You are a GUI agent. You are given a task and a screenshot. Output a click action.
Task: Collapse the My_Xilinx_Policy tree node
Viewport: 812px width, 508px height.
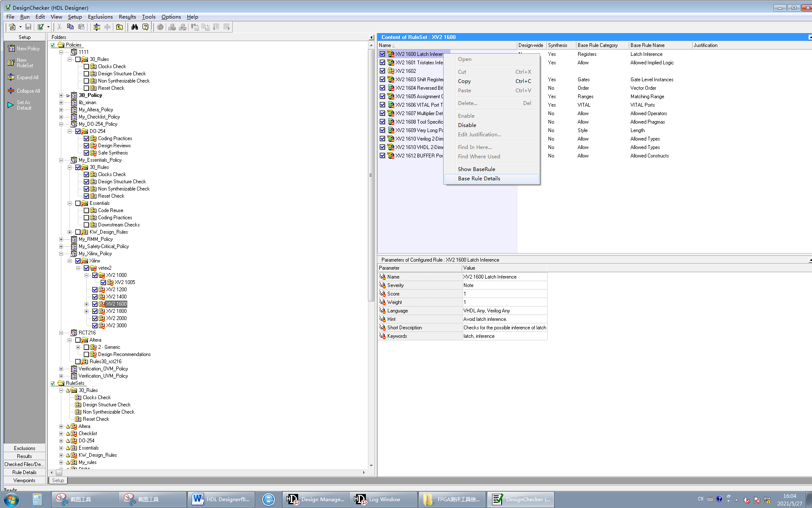[x=61, y=254]
